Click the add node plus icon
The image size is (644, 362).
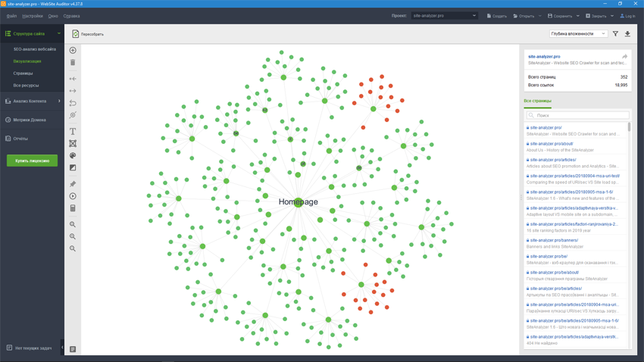pos(73,50)
